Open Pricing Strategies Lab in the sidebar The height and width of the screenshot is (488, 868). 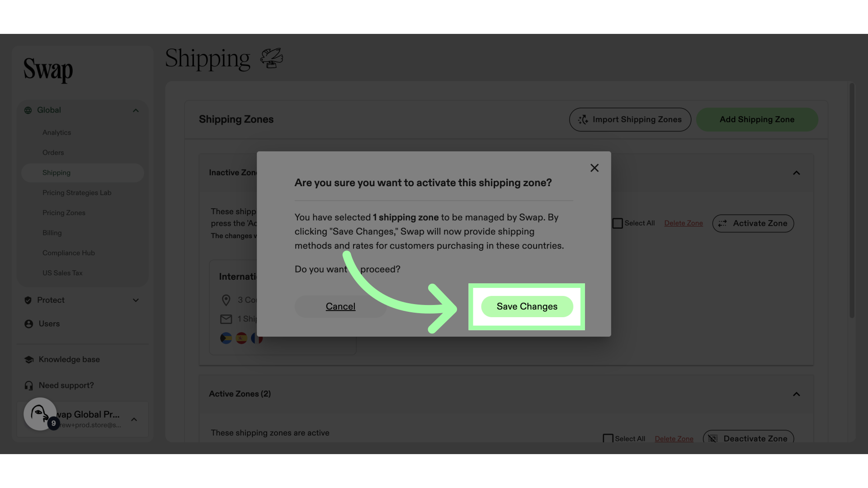tap(77, 193)
